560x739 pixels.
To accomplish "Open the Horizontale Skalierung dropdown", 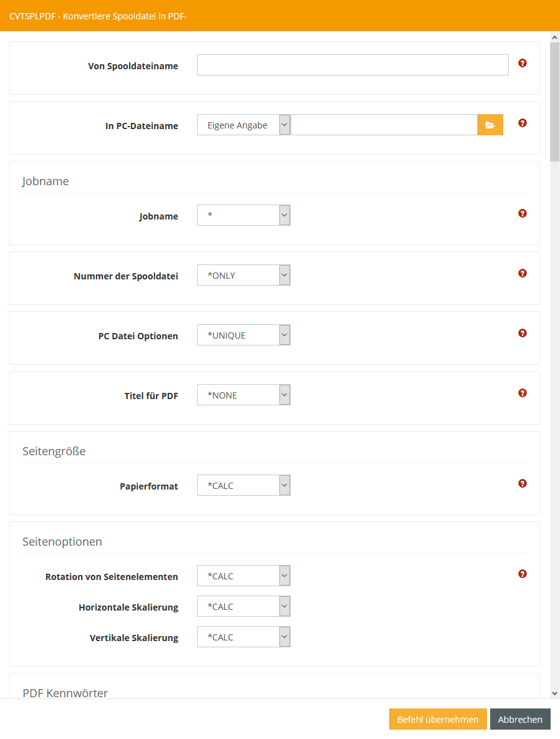I will [243, 607].
